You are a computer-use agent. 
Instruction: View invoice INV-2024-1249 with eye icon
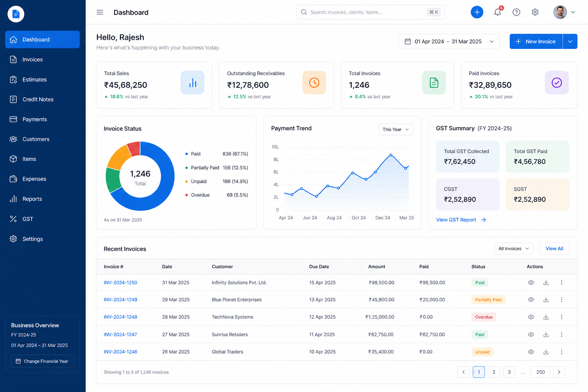click(x=531, y=300)
